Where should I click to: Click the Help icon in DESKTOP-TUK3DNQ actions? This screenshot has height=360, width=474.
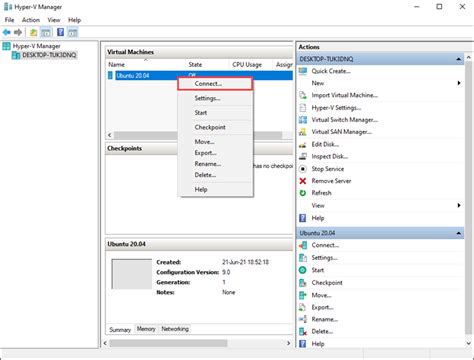click(x=303, y=218)
